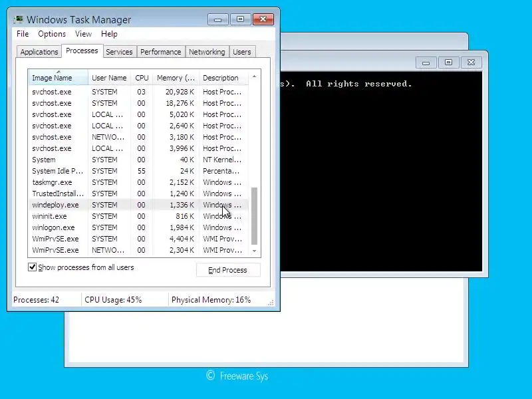532x399 pixels.
Task: Select svchost.exe using 20,928 K memory
Action: (138, 92)
